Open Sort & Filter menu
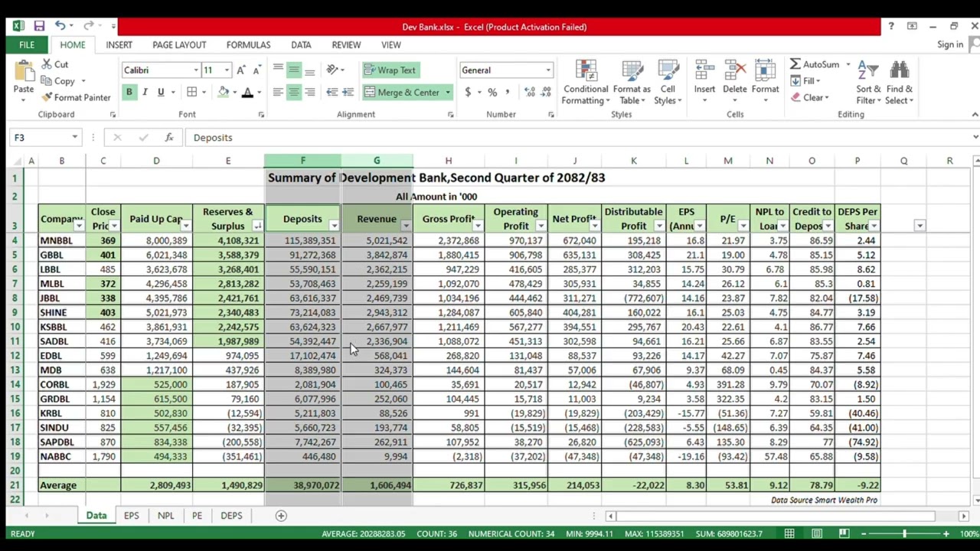 click(x=869, y=83)
